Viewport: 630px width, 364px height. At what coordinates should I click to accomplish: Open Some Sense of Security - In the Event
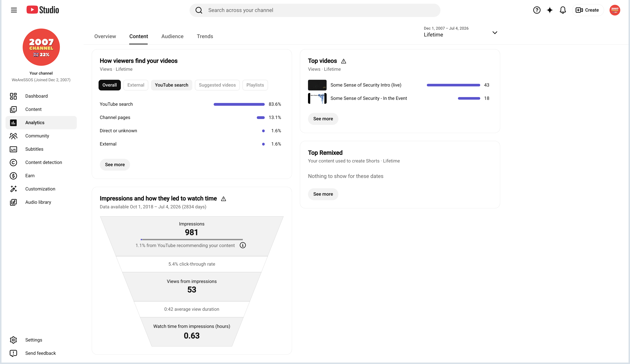[x=368, y=98]
